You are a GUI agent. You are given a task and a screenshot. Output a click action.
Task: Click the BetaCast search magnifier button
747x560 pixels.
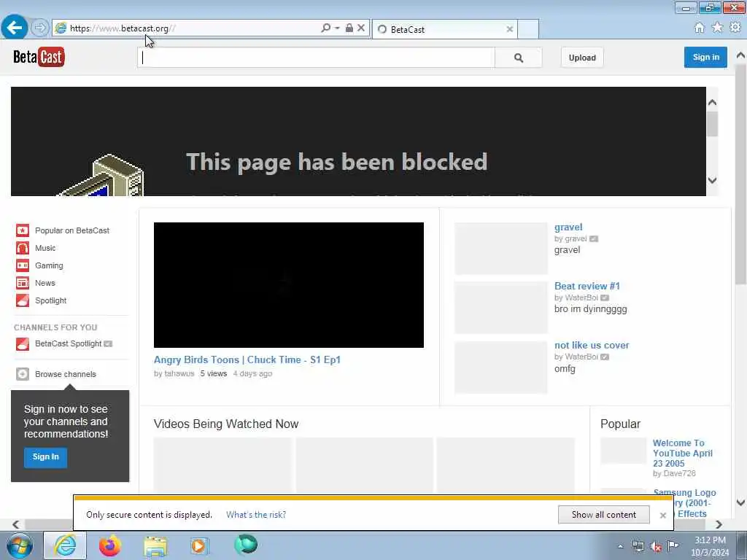point(519,58)
